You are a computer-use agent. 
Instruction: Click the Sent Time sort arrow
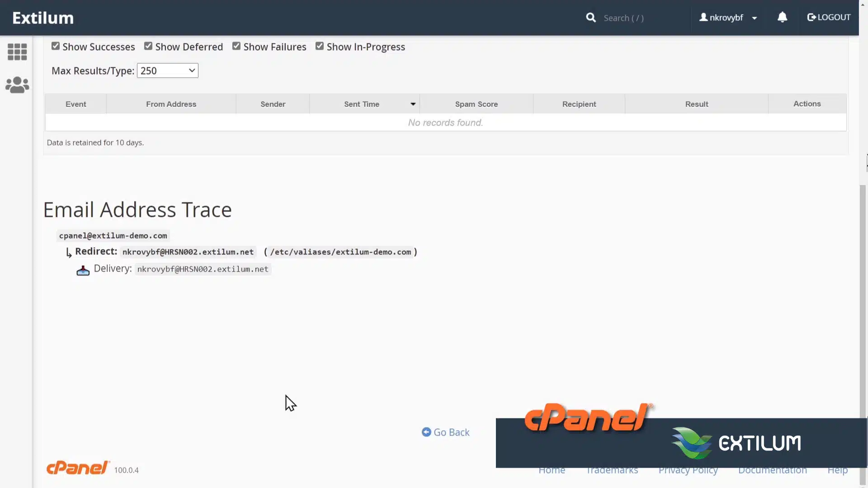[x=413, y=104]
